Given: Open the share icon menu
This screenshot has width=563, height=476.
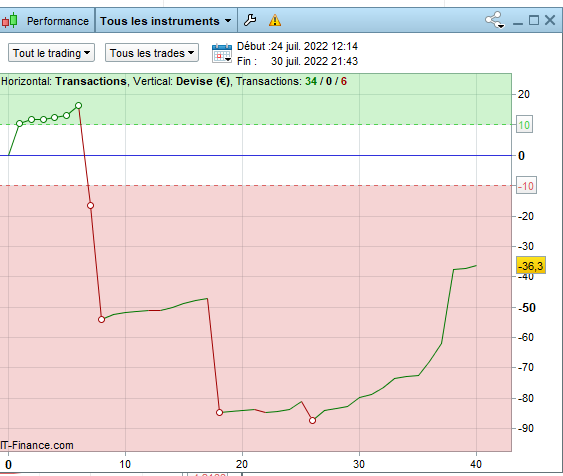Looking at the screenshot, I should [x=495, y=20].
